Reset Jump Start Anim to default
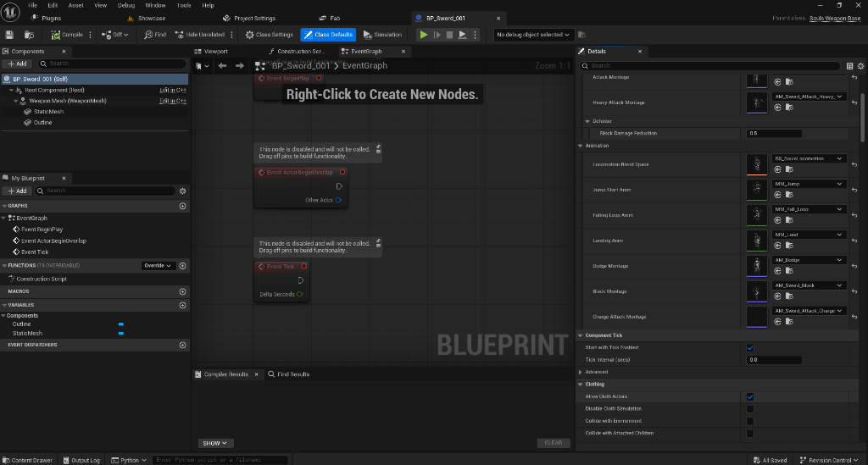Viewport: 868px width, 465px height. pyautogui.click(x=854, y=190)
